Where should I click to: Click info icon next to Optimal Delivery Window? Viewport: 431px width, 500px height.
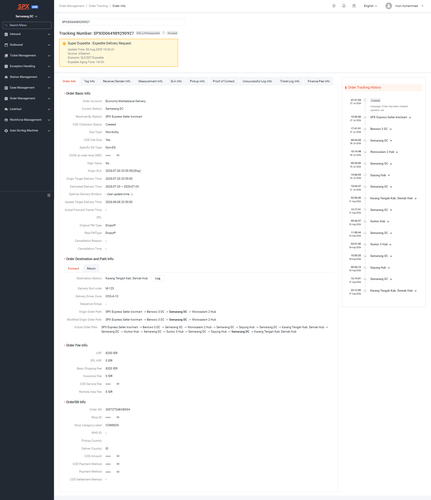(132, 194)
